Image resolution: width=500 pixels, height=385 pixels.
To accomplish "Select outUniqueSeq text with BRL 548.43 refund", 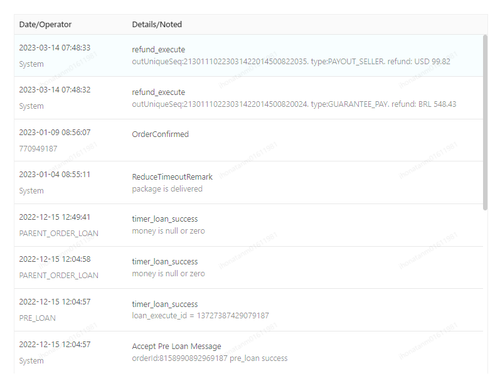I will [x=294, y=104].
